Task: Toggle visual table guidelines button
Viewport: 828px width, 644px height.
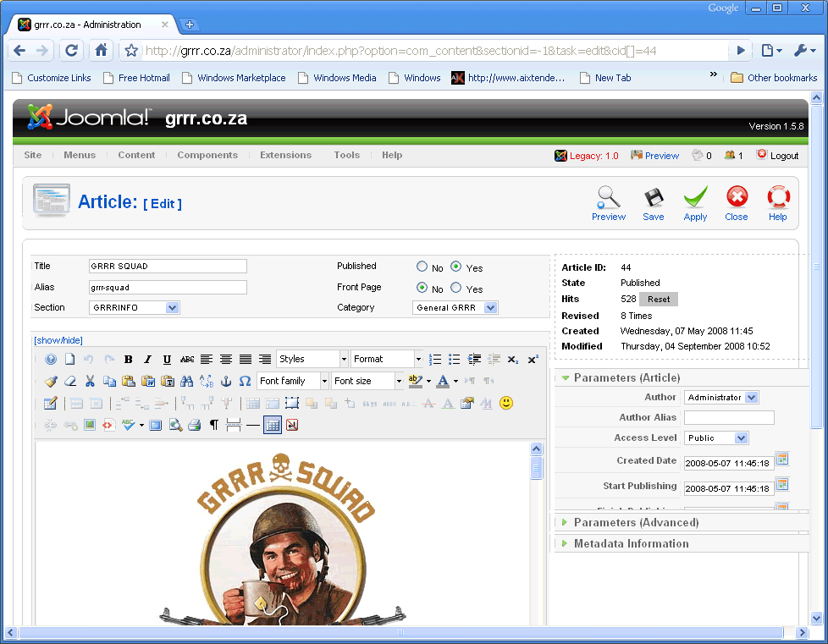Action: [273, 425]
